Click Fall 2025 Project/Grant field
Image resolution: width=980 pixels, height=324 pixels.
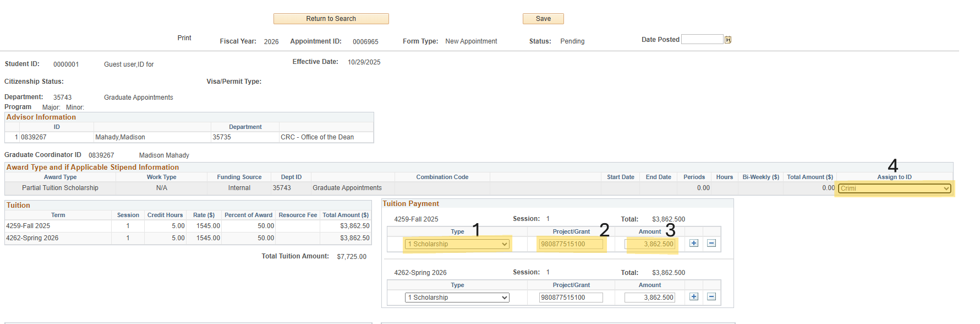click(571, 244)
